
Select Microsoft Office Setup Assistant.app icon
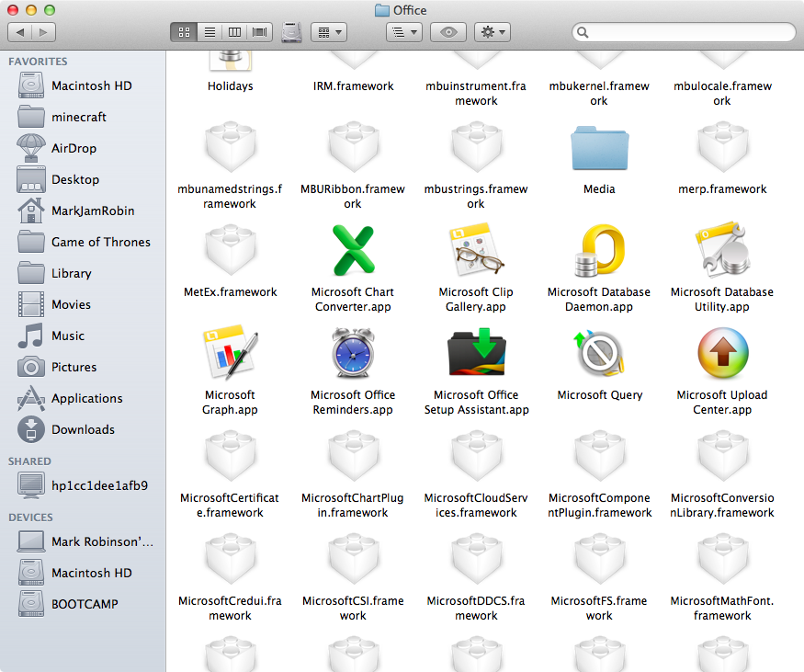click(x=476, y=353)
